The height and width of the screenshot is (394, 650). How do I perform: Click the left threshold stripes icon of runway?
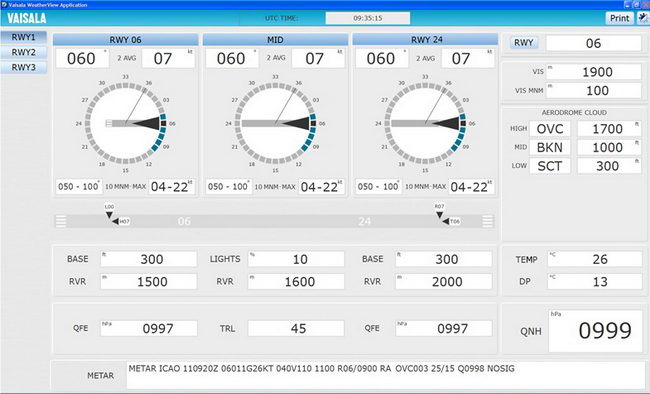click(x=61, y=221)
